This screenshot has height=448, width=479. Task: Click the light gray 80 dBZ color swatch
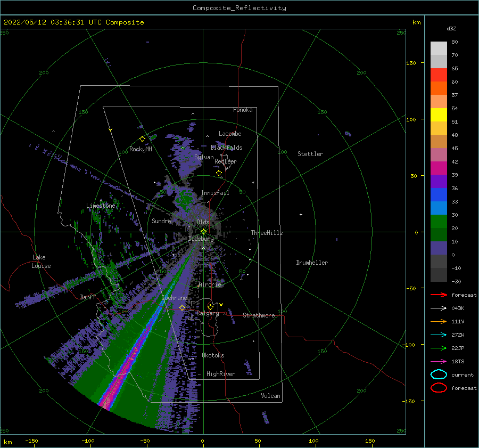(x=439, y=48)
